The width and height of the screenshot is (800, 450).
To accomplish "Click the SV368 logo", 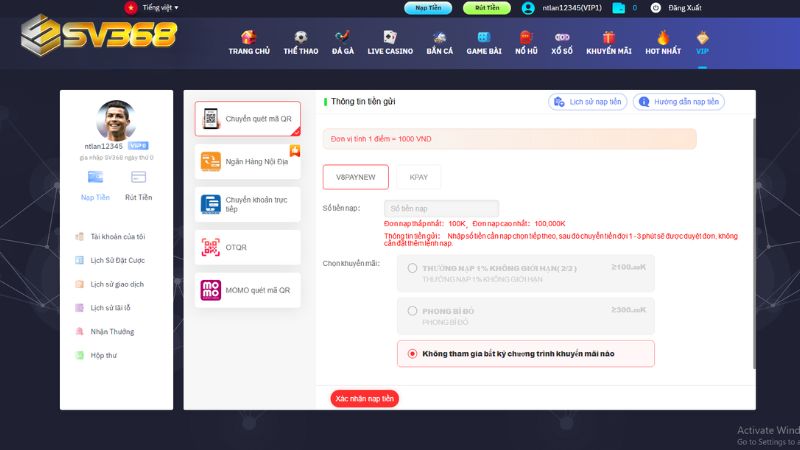I will (x=99, y=36).
